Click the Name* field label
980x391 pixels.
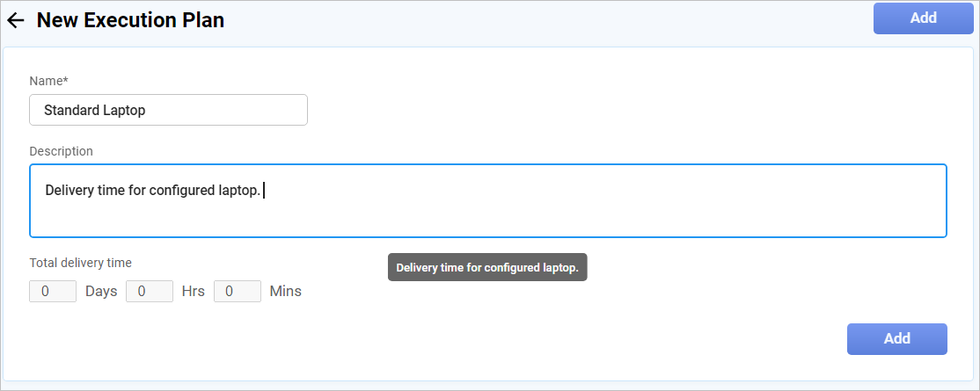click(x=48, y=81)
